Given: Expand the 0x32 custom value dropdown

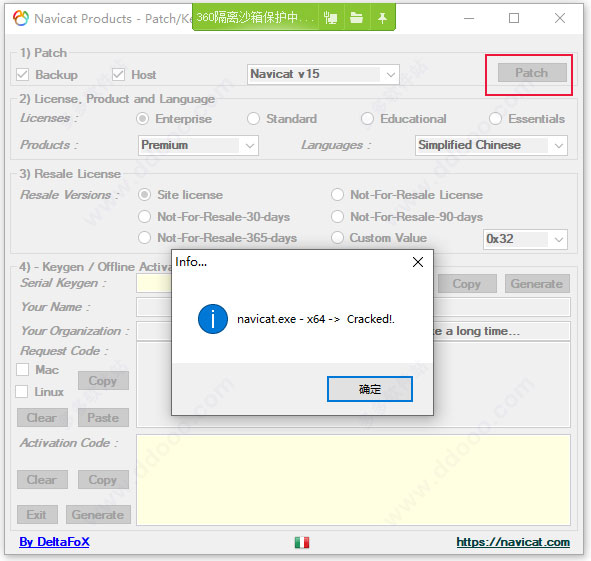Looking at the screenshot, I should (x=525, y=239).
